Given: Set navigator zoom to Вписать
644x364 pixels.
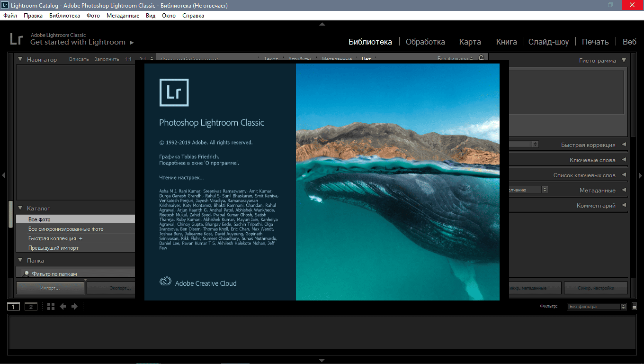Looking at the screenshot, I should 79,59.
